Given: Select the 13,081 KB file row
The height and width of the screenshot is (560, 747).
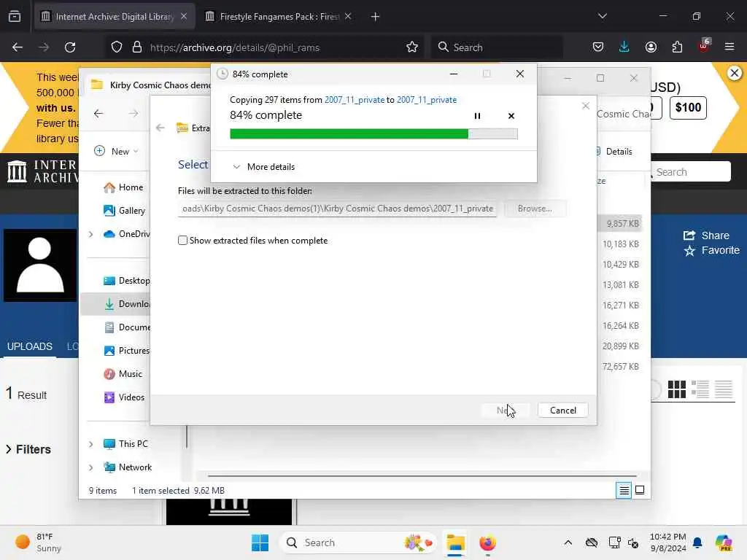Looking at the screenshot, I should click(620, 285).
